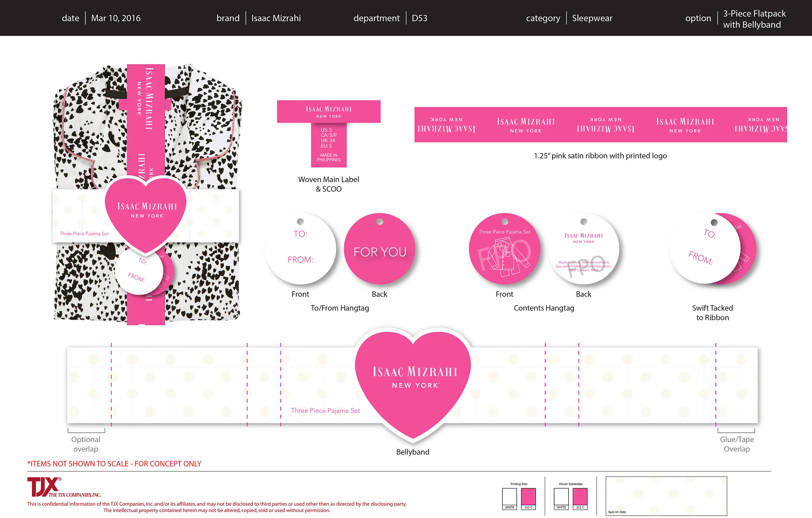Click 'MADE IN PHILIPPINES' on the size label
Viewport: 812px width, 518px height.
tap(329, 158)
